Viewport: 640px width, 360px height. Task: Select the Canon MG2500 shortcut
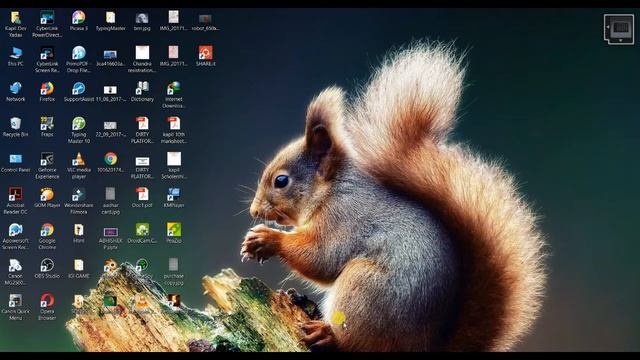(x=16, y=272)
